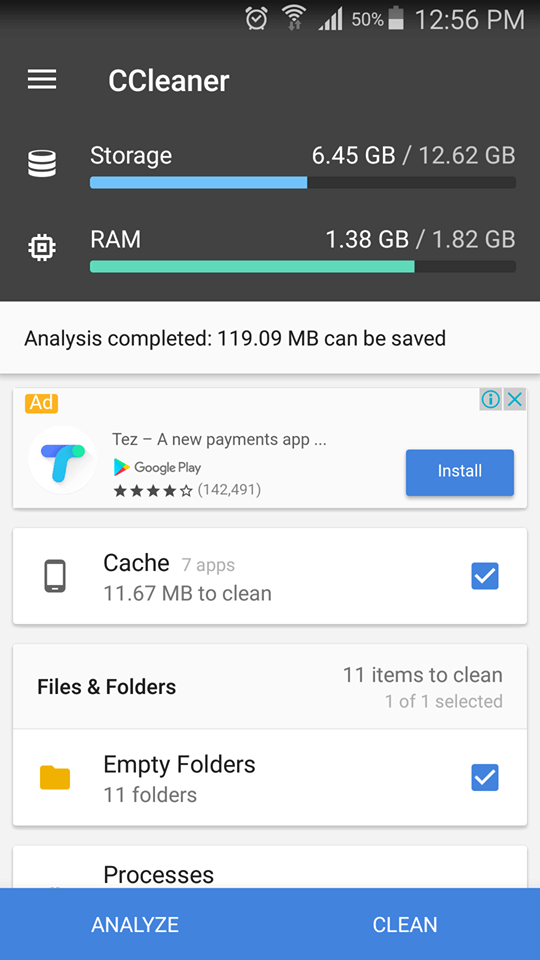Open the hamburger navigation menu
Image resolution: width=540 pixels, height=960 pixels.
(x=42, y=80)
